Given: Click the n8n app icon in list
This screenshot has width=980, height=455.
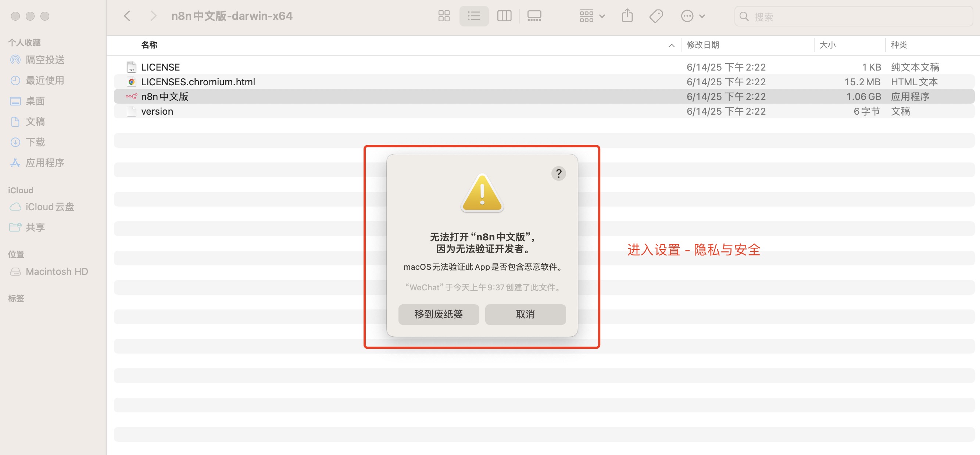Looking at the screenshot, I should pos(131,96).
